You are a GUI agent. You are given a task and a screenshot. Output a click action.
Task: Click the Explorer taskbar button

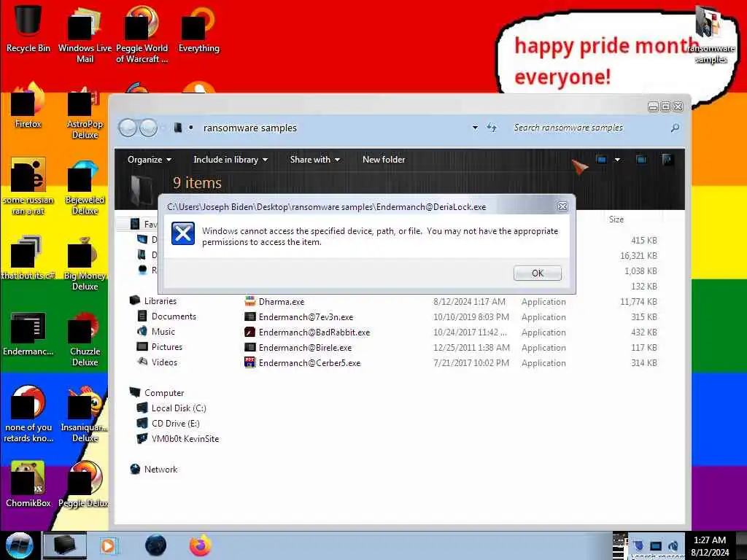point(65,545)
